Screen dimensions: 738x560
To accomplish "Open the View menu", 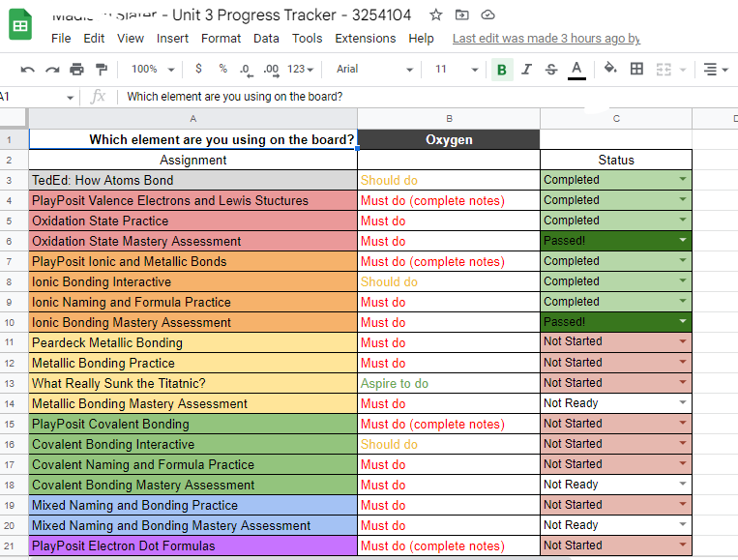I will [x=131, y=39].
